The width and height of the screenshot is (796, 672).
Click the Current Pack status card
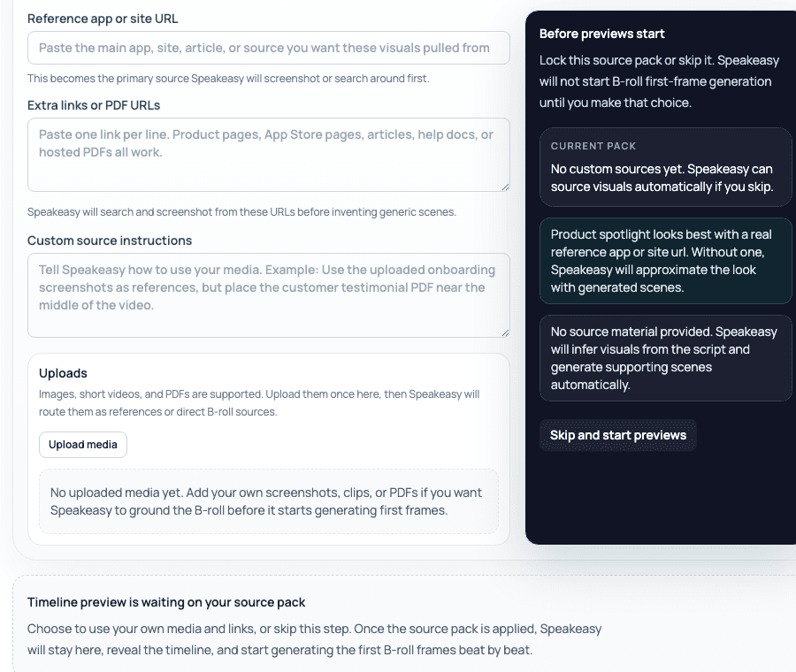point(665,167)
